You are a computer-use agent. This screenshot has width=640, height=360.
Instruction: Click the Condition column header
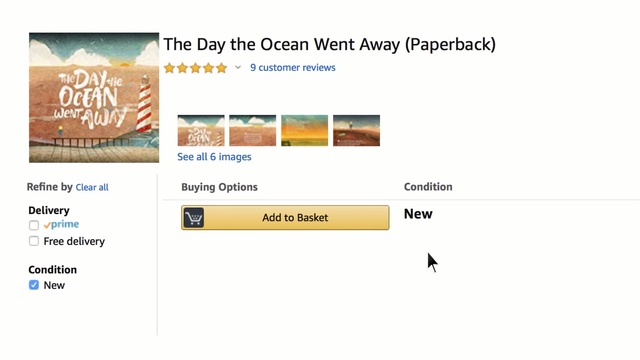coord(428,187)
